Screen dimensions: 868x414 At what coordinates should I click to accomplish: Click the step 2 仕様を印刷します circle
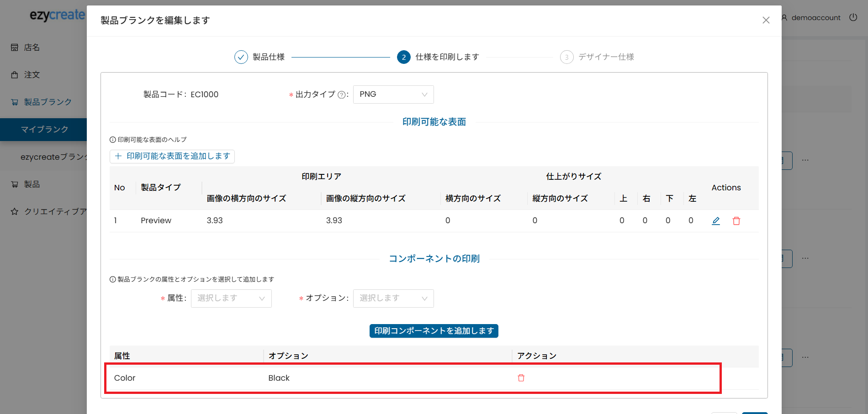point(404,57)
